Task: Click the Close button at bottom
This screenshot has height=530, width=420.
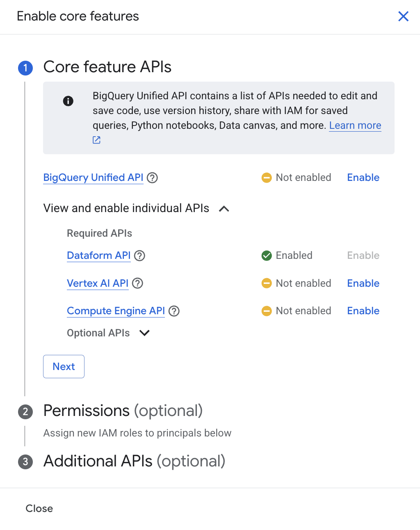Action: pos(39,508)
